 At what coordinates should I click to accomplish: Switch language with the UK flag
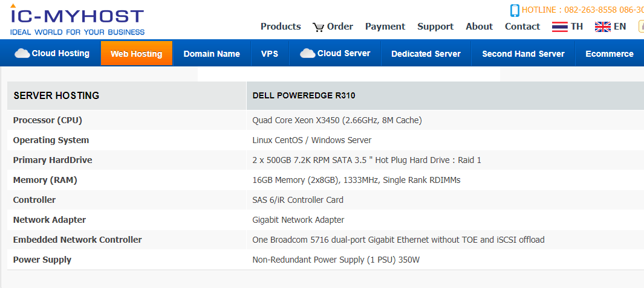[602, 27]
